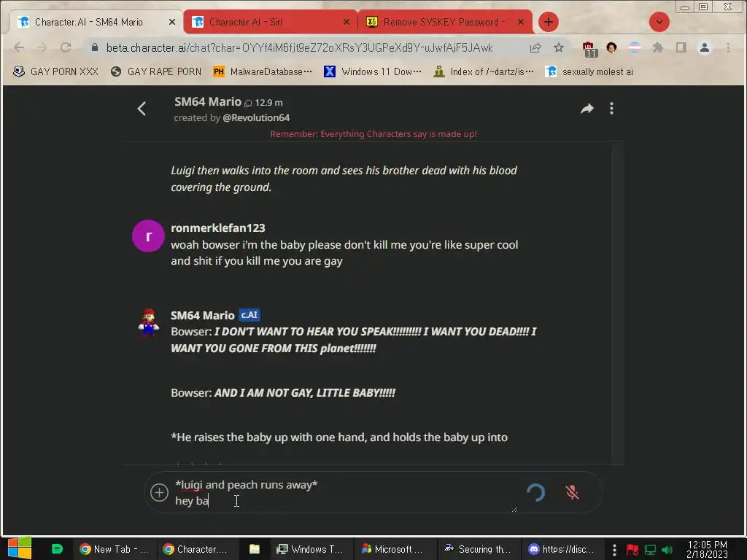The image size is (747, 560).
Task: Click the share page icon in address bar
Action: (x=535, y=47)
